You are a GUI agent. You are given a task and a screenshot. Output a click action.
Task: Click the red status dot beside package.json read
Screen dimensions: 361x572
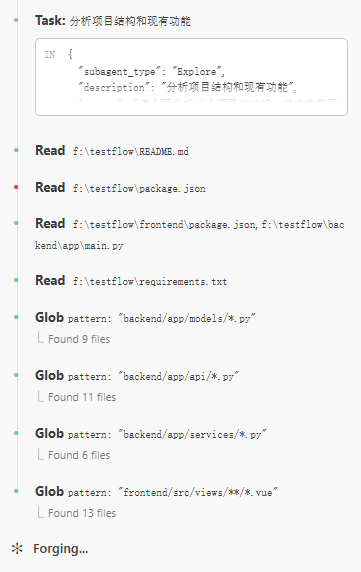[x=16, y=187]
